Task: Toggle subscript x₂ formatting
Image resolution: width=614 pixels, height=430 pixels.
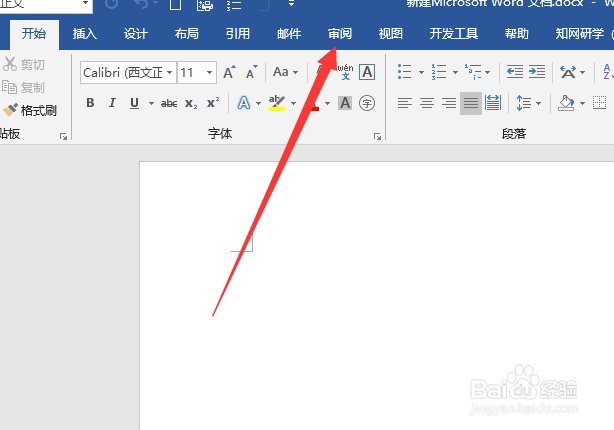Action: (191, 103)
